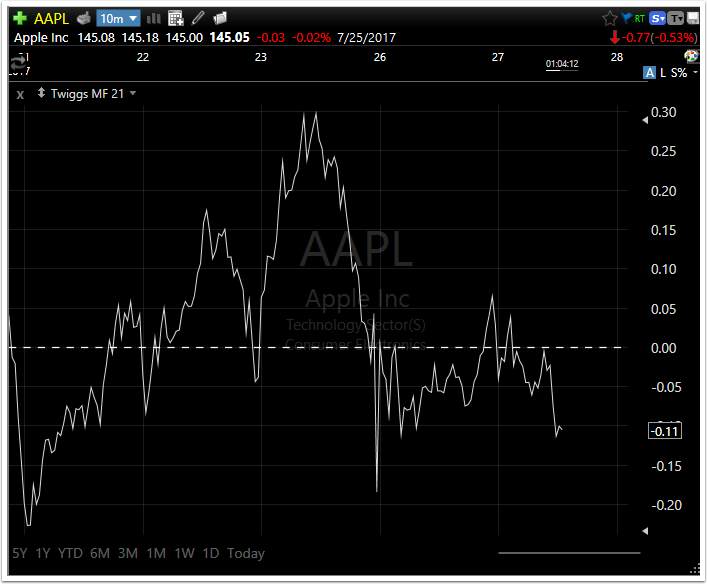Image resolution: width=707 pixels, height=584 pixels.
Task: Click the Twiggs MF move up-down arrow
Action: (41, 93)
